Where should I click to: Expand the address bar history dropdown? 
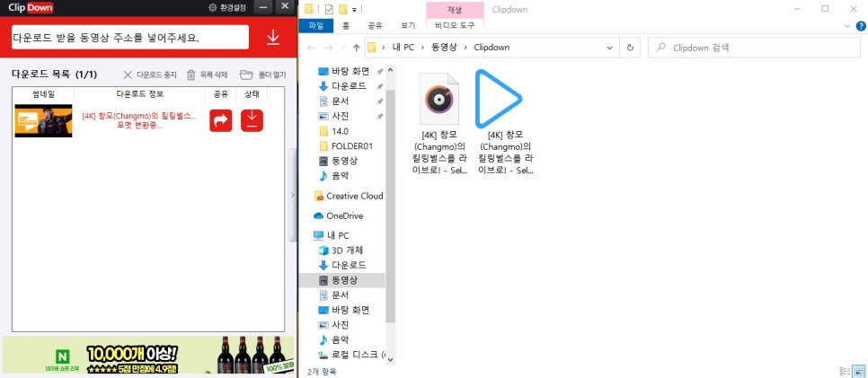point(610,48)
